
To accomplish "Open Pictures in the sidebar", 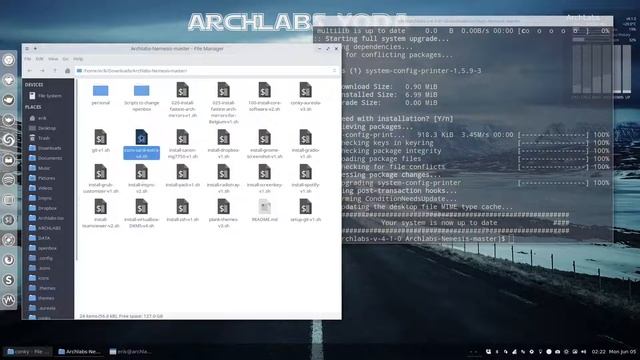I will [42, 178].
